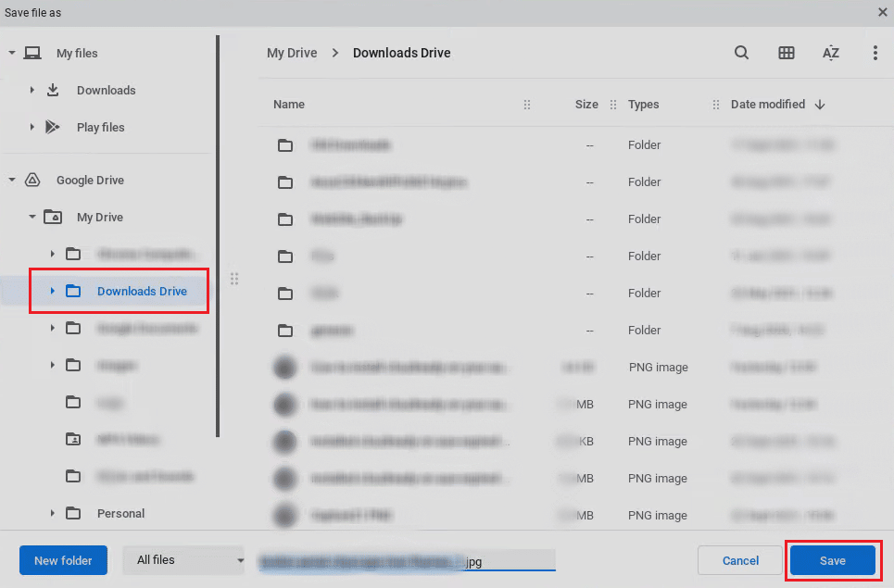The height and width of the screenshot is (588, 894).
Task: Open the three-dot more options menu
Action: (x=875, y=53)
